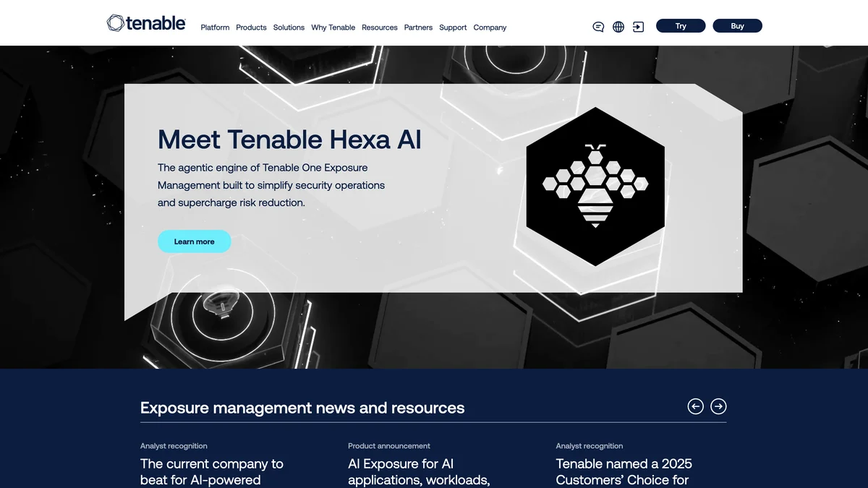
Task: Click the "agentic engine of Tenable One" description
Action: click(x=271, y=185)
